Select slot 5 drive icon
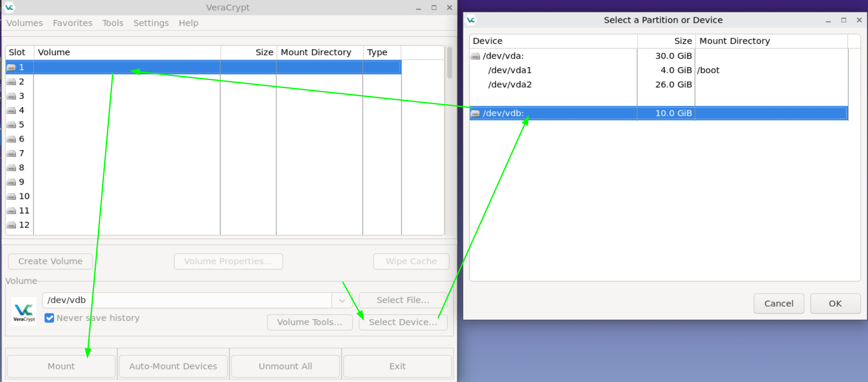Viewport: 868px width, 382px height. coord(11,125)
